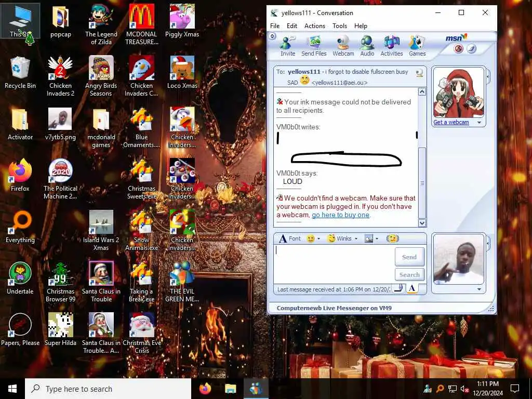Click the 'Computernewb Live Messenger on VM9' banner

334,308
